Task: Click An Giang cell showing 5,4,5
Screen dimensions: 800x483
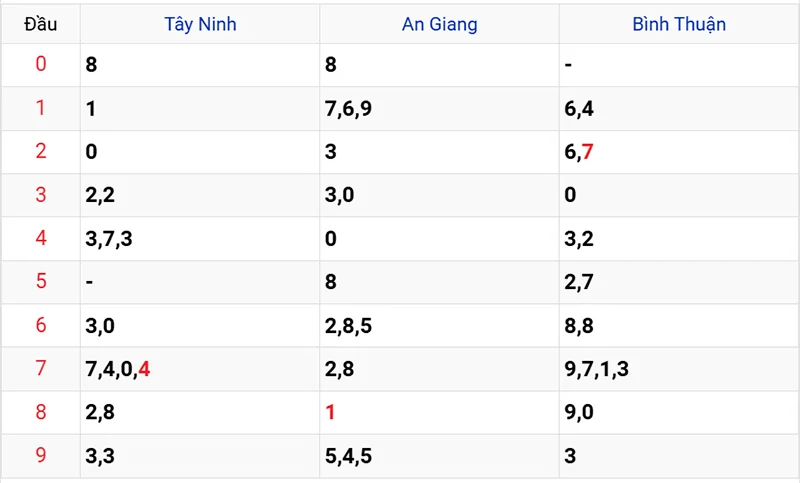Action: (348, 456)
